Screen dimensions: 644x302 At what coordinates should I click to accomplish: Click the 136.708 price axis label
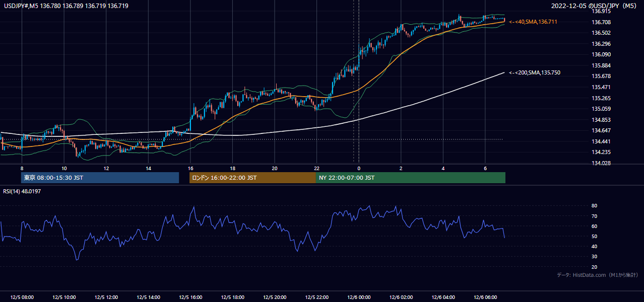tap(601, 22)
